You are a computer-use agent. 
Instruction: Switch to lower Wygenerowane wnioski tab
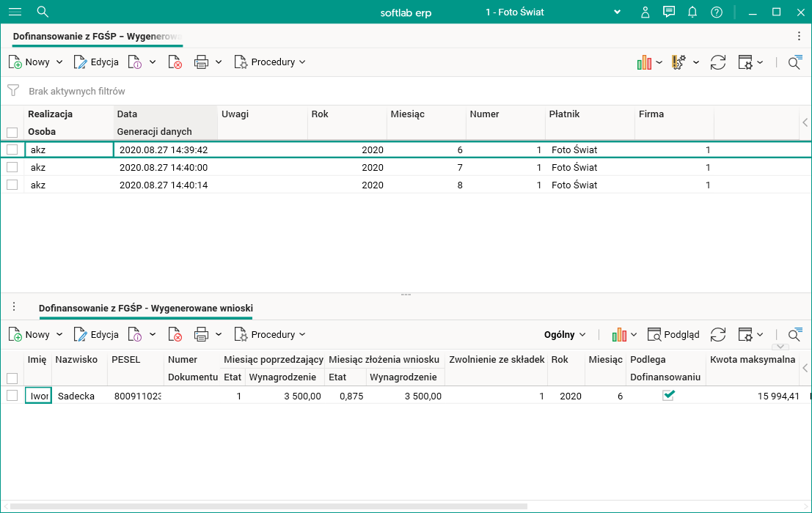[x=145, y=309]
